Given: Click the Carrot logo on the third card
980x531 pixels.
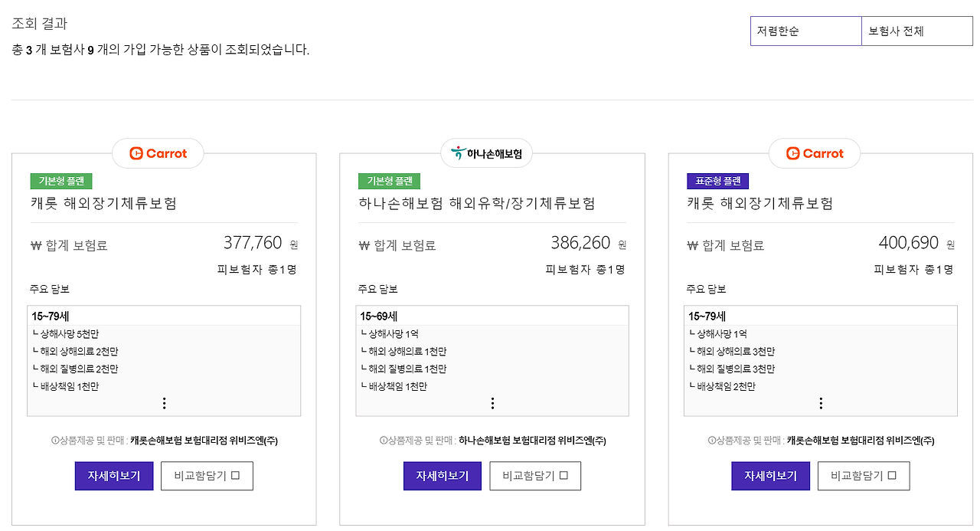Looking at the screenshot, I should (x=814, y=153).
